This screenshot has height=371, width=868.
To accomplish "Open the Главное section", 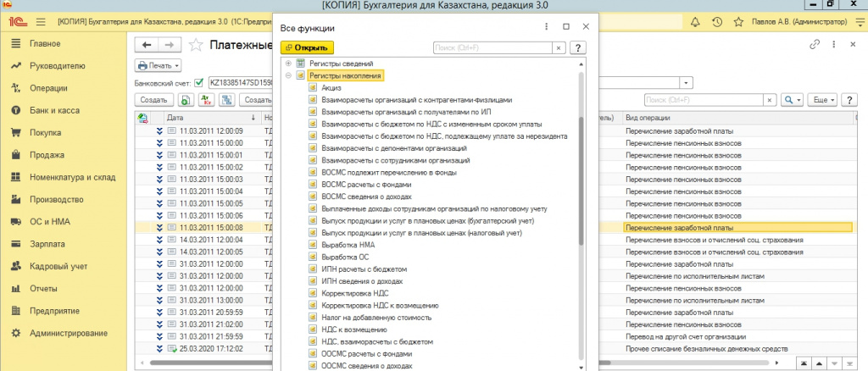I will click(46, 44).
